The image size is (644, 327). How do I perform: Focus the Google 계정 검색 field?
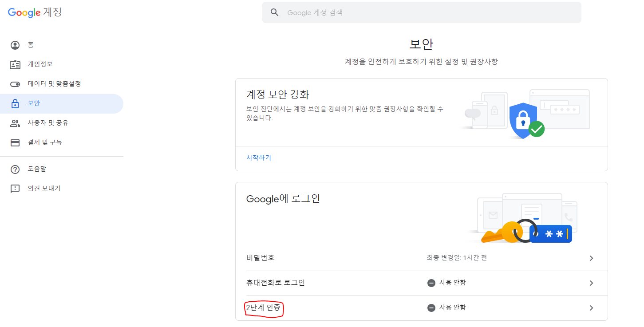click(421, 12)
